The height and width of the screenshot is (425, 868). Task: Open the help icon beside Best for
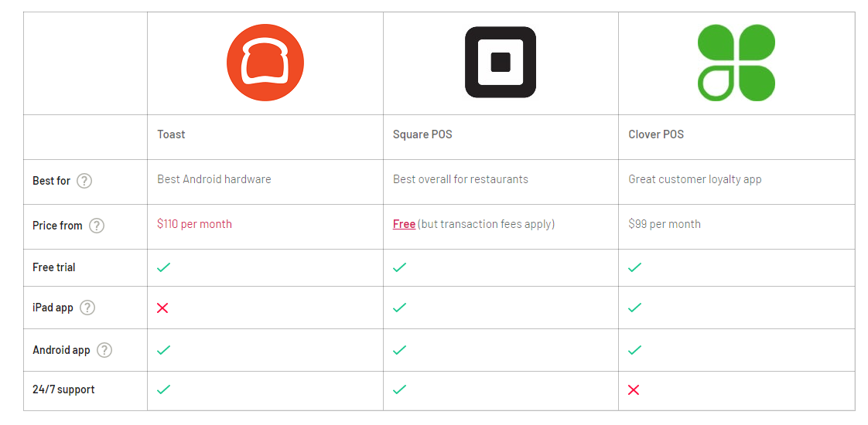84,181
